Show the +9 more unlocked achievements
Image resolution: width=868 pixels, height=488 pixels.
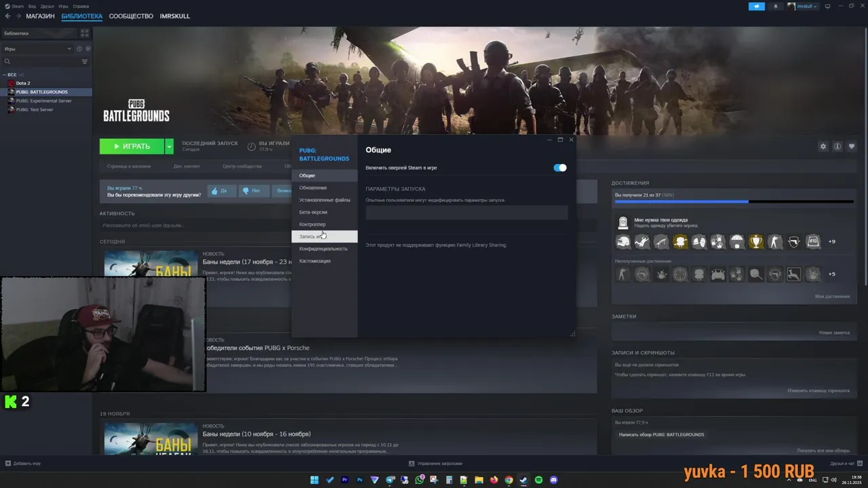pyautogui.click(x=832, y=241)
